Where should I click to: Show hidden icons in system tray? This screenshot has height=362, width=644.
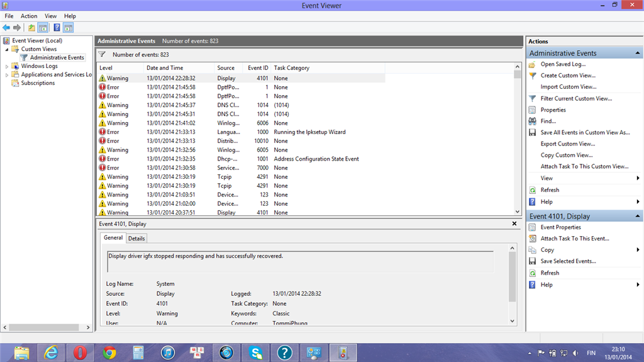pos(530,353)
